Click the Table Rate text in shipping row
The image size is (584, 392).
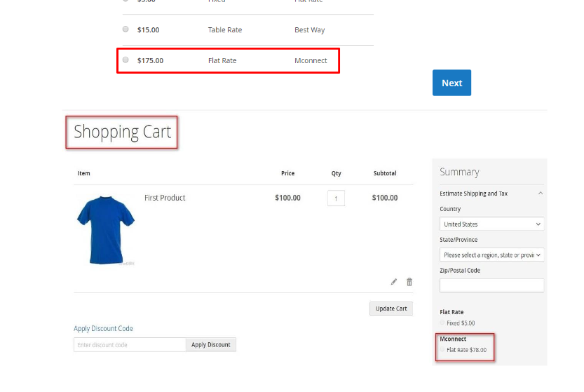(x=225, y=30)
